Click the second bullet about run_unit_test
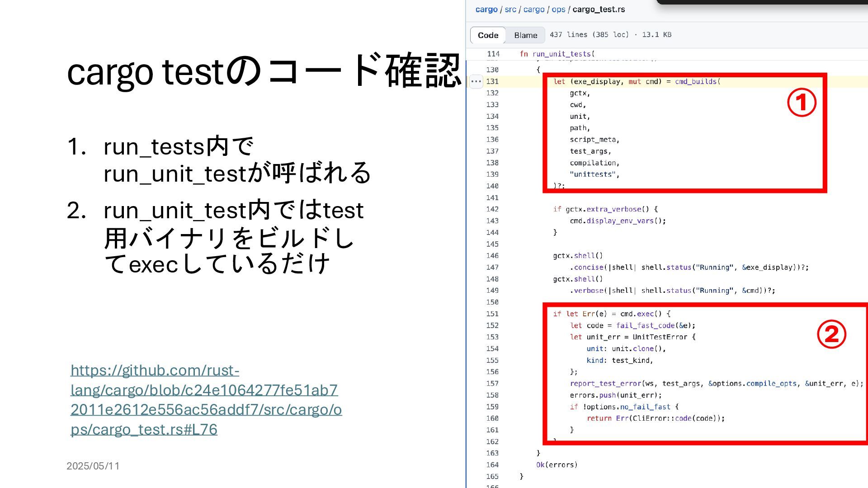This screenshot has height=488, width=868. coord(234,237)
